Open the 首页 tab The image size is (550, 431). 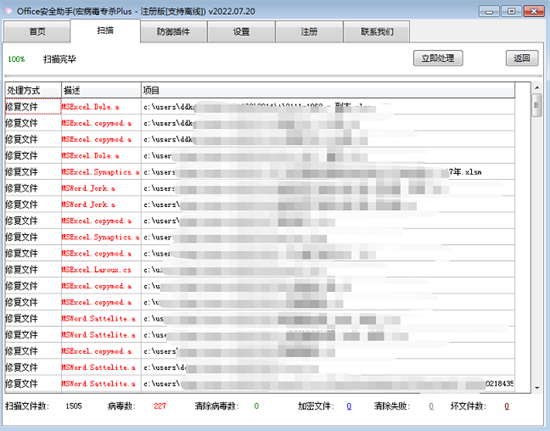tap(37, 32)
